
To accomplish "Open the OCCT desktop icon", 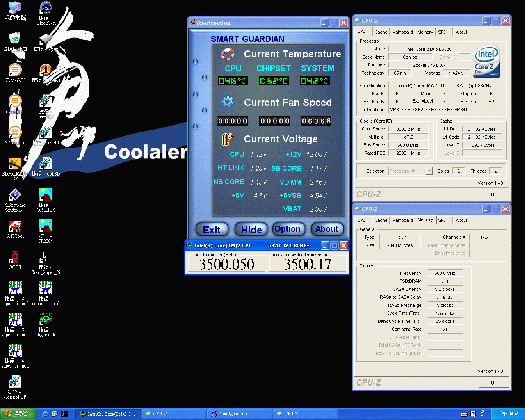I will coord(15,261).
